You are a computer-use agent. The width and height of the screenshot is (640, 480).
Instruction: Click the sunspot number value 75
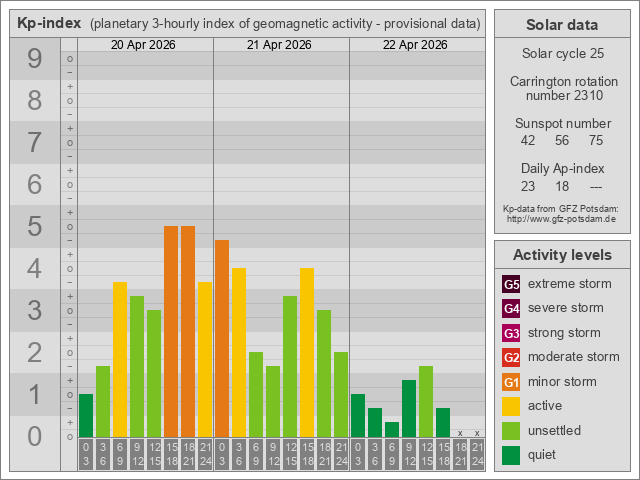click(x=596, y=141)
